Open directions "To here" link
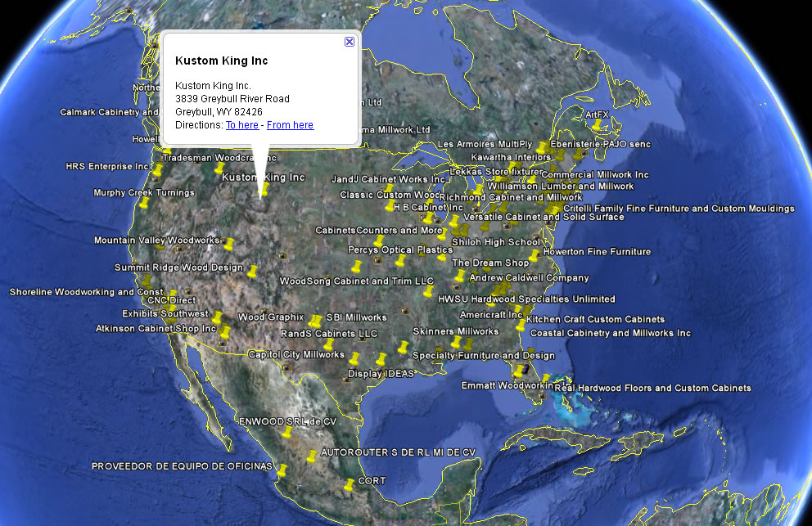812x526 pixels. click(241, 125)
